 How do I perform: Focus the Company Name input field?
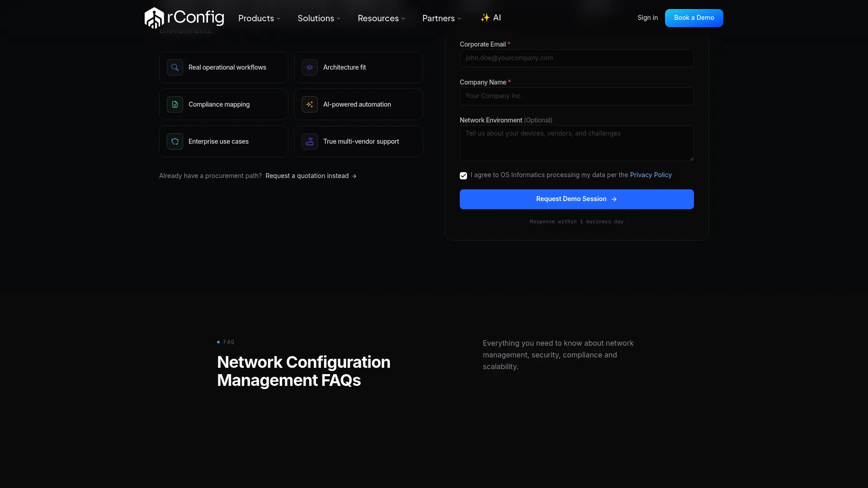tap(577, 96)
